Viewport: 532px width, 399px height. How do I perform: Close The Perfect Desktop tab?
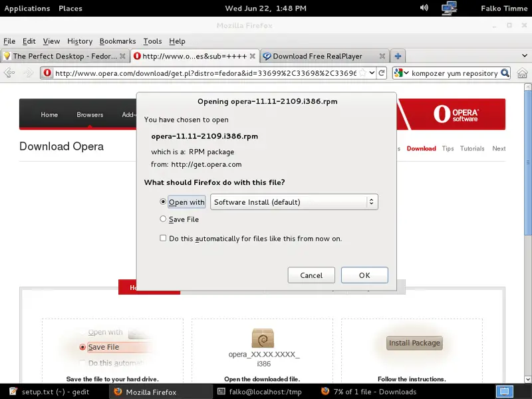pos(122,56)
